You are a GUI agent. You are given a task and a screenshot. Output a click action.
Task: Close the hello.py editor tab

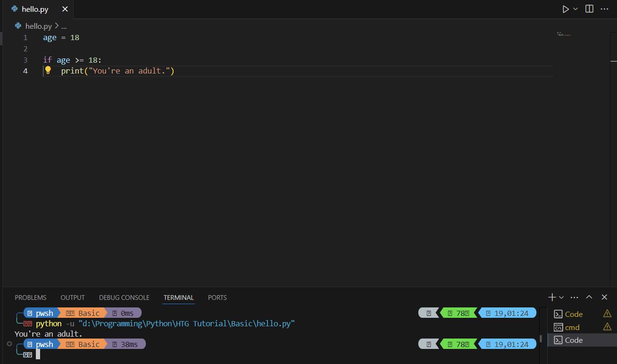click(65, 9)
